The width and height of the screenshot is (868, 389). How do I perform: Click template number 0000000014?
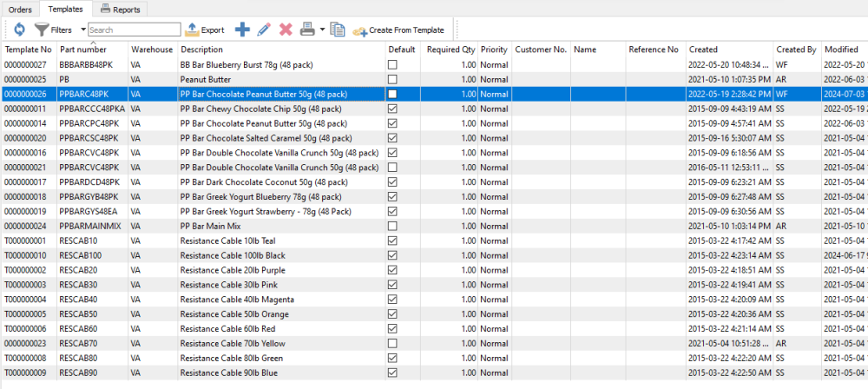tap(25, 123)
